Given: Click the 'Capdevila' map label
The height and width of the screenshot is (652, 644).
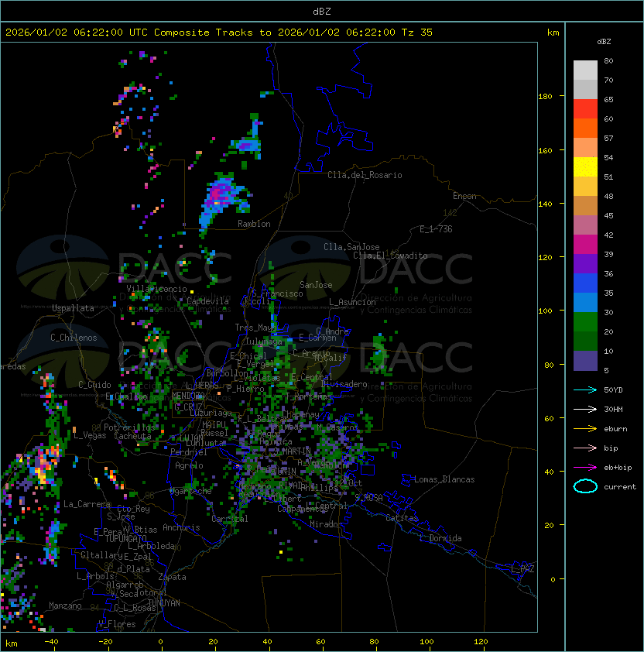Looking at the screenshot, I should pos(207,301).
